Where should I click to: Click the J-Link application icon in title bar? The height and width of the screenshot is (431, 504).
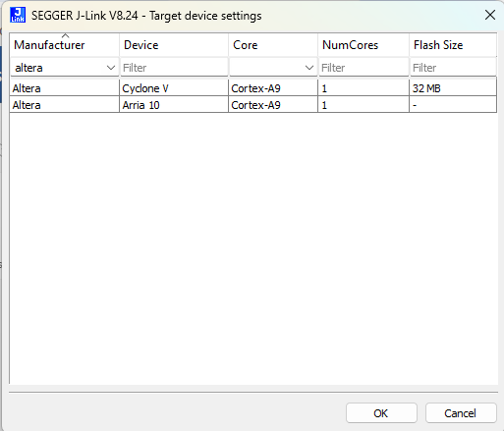click(18, 15)
